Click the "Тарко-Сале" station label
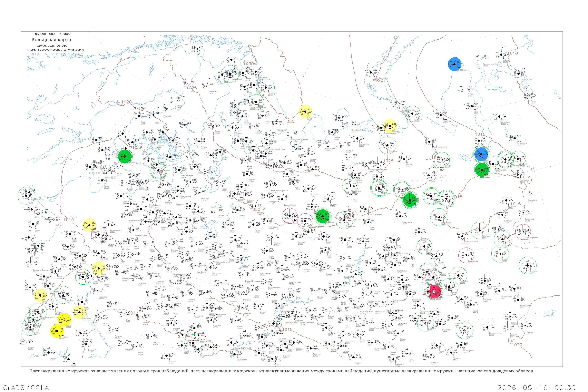 pyautogui.click(x=524, y=181)
